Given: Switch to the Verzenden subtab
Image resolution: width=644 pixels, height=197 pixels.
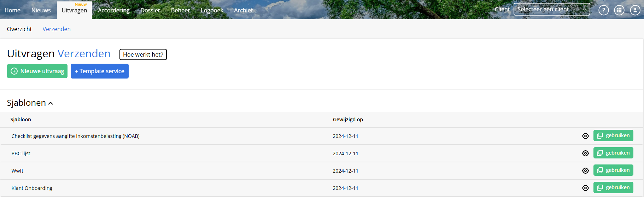Looking at the screenshot, I should pyautogui.click(x=57, y=29).
